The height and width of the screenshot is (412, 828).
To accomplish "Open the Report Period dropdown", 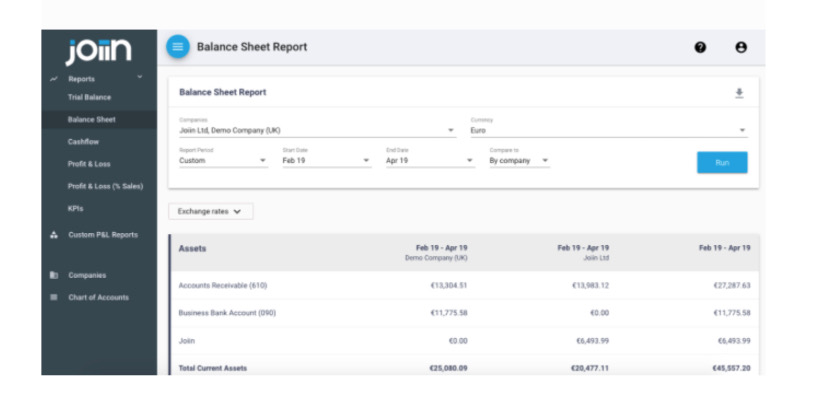I will [x=223, y=160].
